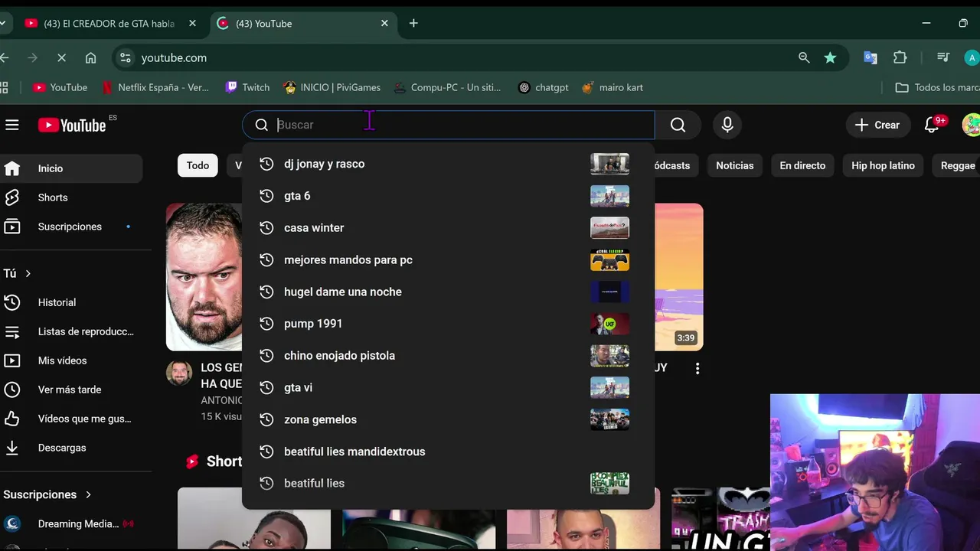Select suggestion zona gemelos

pyautogui.click(x=449, y=419)
